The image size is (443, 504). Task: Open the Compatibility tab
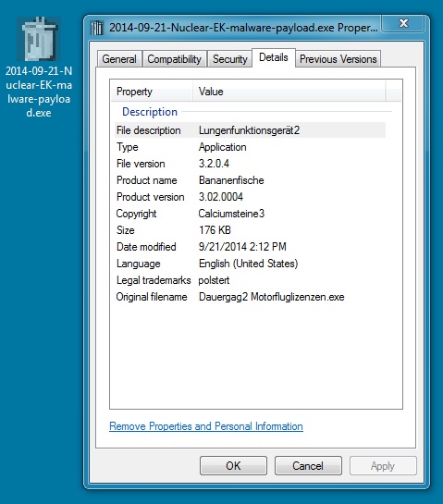click(x=174, y=59)
